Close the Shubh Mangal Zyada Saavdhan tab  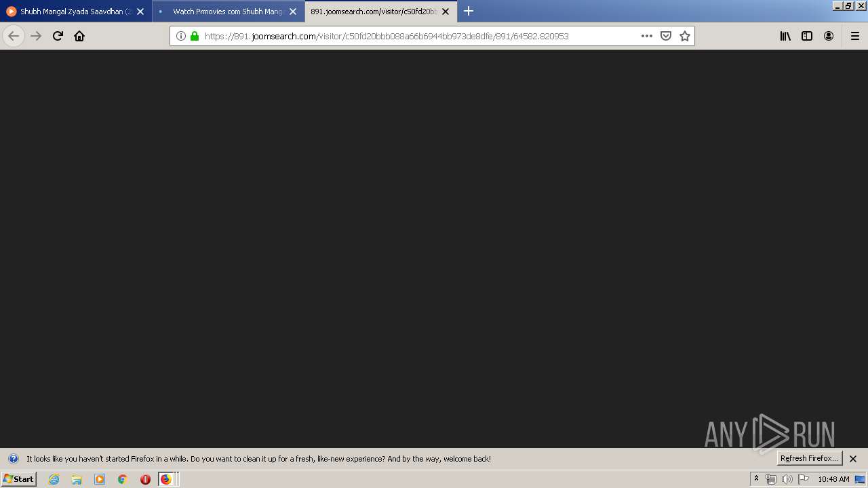click(140, 12)
